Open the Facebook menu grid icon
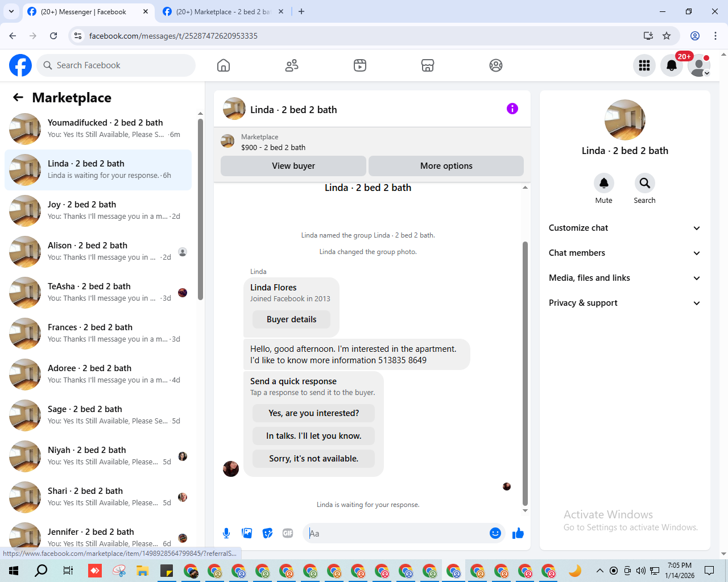Image resolution: width=728 pixels, height=582 pixels. [644, 65]
